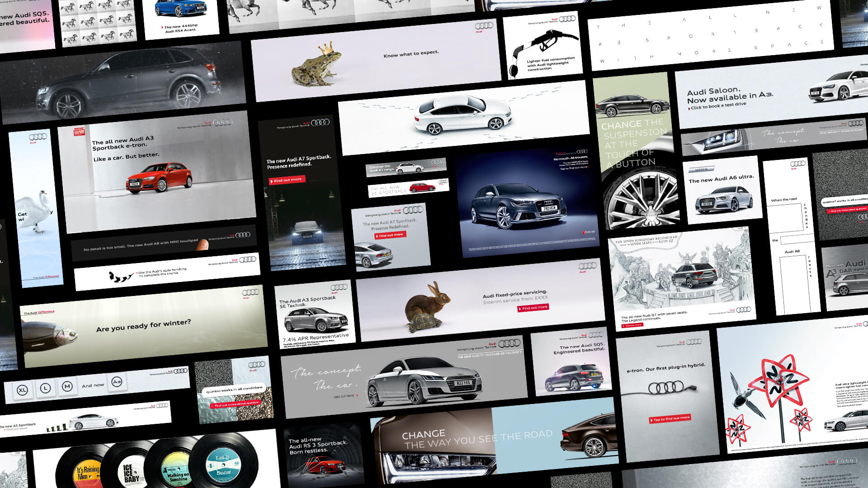The height and width of the screenshot is (488, 868).
Task: Click Find out more in grey A7 Presence Redefined ad
Action: point(390,235)
